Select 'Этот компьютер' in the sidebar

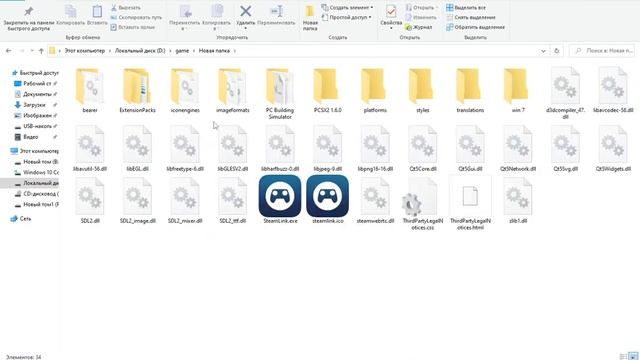(34, 151)
